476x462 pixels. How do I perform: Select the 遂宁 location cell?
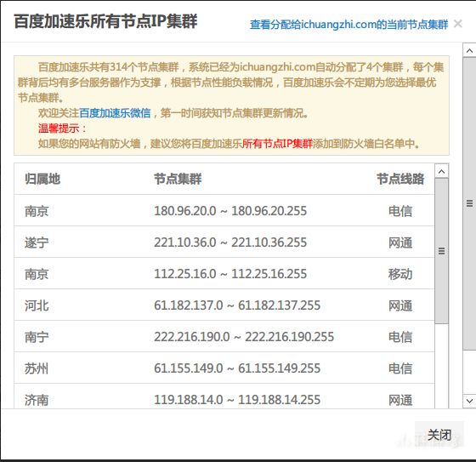pyautogui.click(x=37, y=242)
